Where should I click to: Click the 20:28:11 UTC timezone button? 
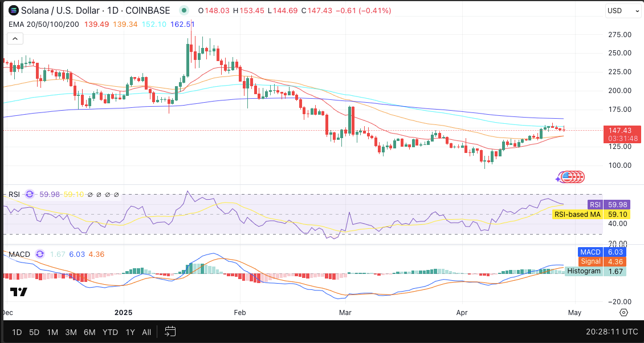[612, 332]
